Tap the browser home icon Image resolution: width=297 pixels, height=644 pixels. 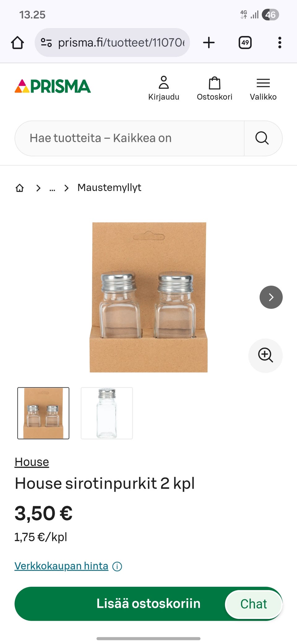click(x=18, y=43)
